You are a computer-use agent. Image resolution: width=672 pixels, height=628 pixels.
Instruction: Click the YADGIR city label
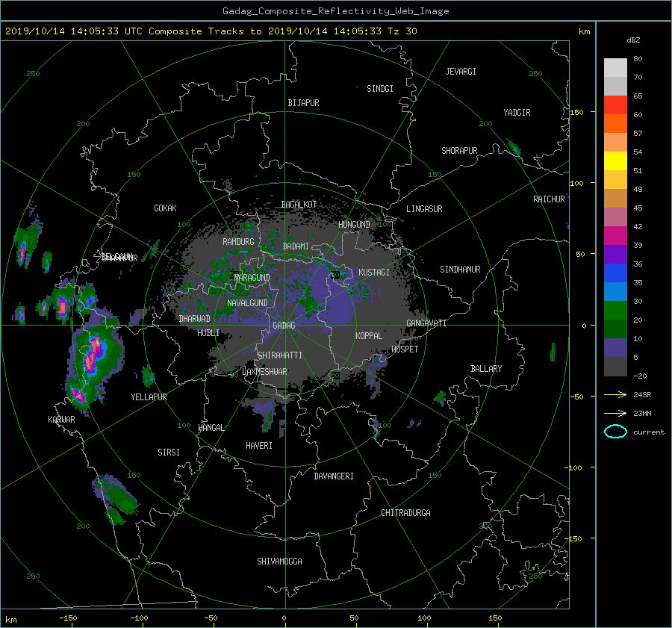pyautogui.click(x=517, y=113)
